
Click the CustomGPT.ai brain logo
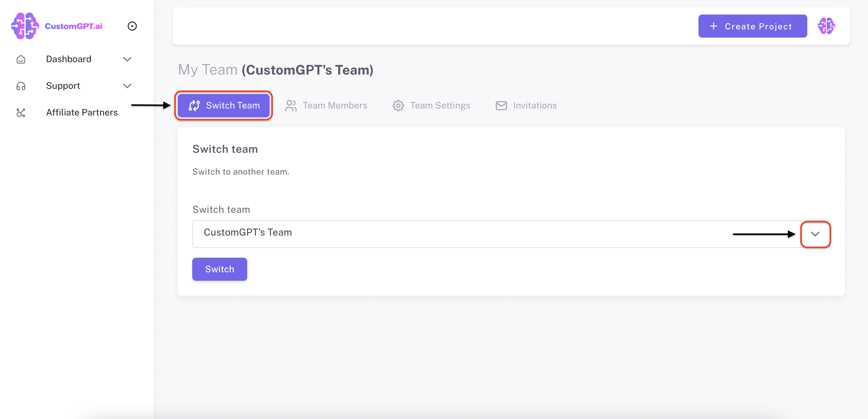click(25, 26)
